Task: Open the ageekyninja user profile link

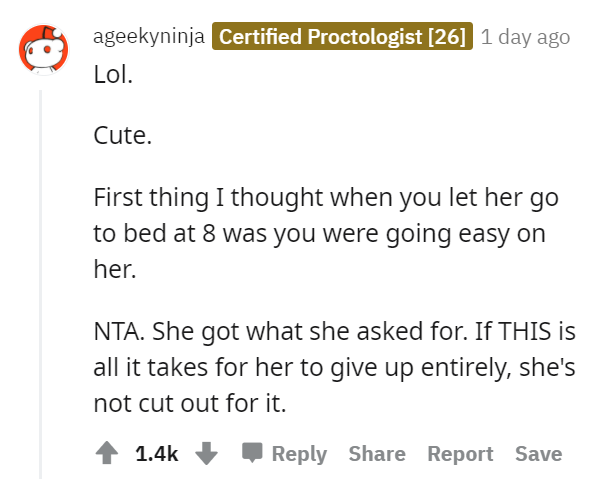Action: pos(149,37)
